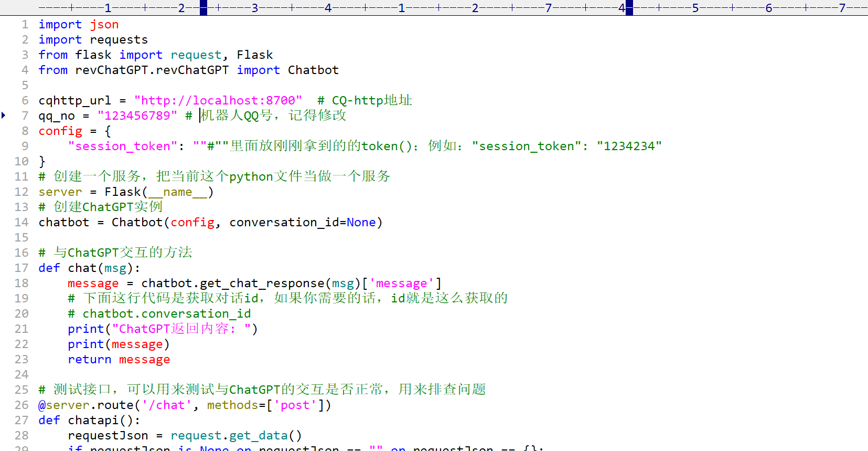Image resolution: width=868 pixels, height=451 pixels.
Task: Select "requests" in the line 2 import
Action: pyautogui.click(x=119, y=39)
